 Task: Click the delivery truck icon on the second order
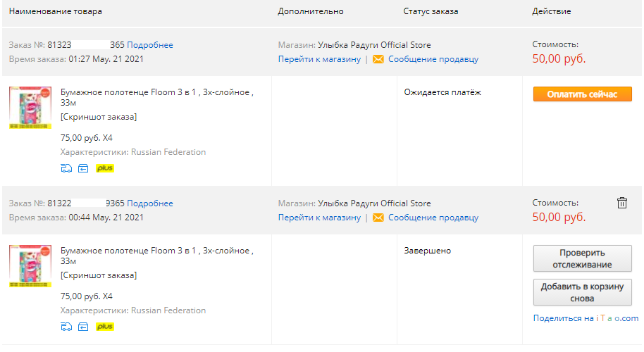[66, 327]
